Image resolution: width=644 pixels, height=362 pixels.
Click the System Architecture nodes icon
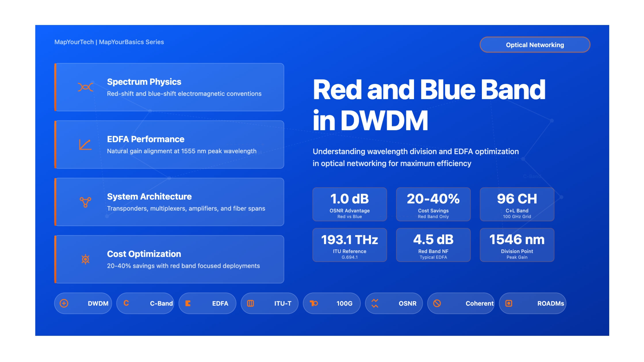point(85,202)
